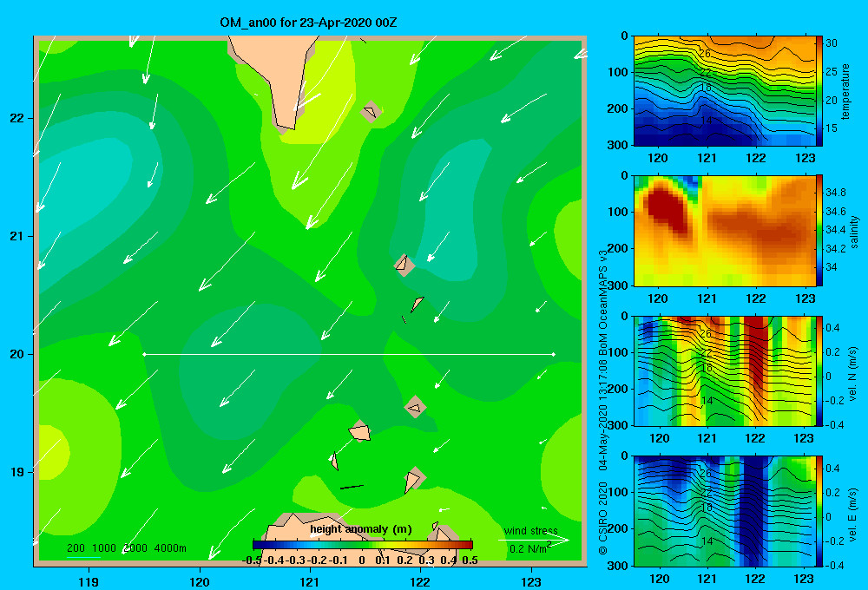Image resolution: width=868 pixels, height=590 pixels.
Task: Select the western endpoint of the transect line
Action: coord(144,354)
